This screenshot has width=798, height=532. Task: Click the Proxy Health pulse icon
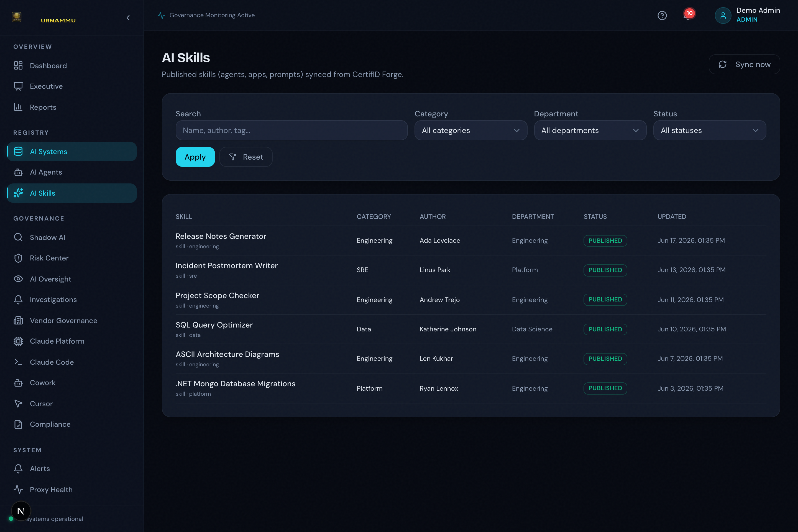coord(18,489)
